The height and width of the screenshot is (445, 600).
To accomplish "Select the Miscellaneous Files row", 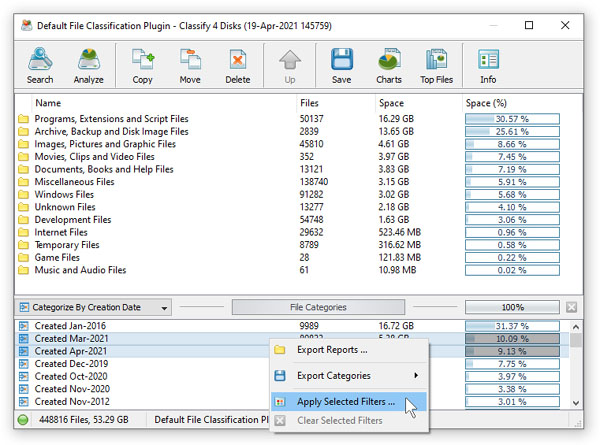I will (298, 182).
